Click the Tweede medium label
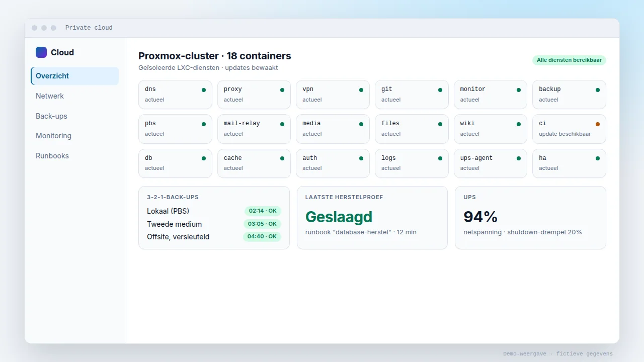 [x=174, y=224]
